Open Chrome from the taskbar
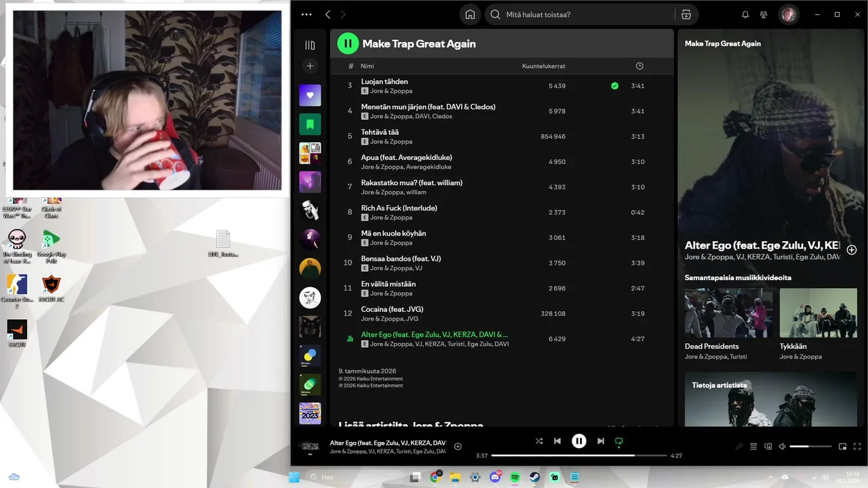868x488 pixels. (435, 477)
